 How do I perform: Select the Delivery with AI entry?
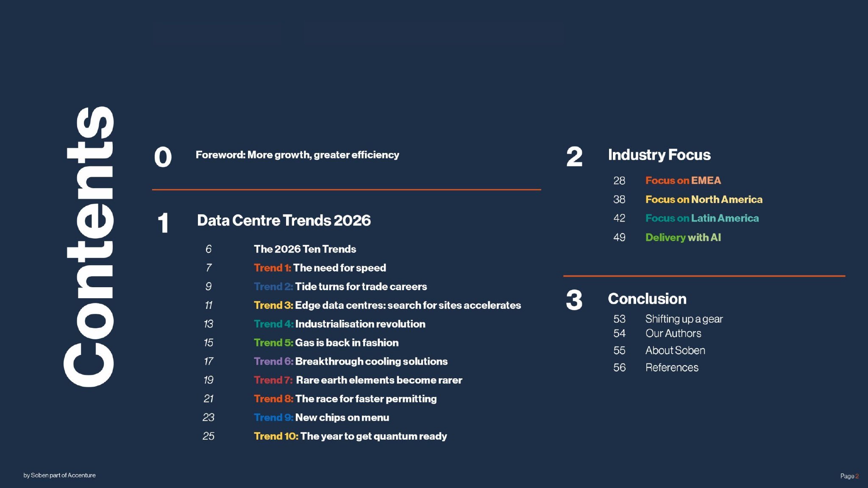point(683,238)
